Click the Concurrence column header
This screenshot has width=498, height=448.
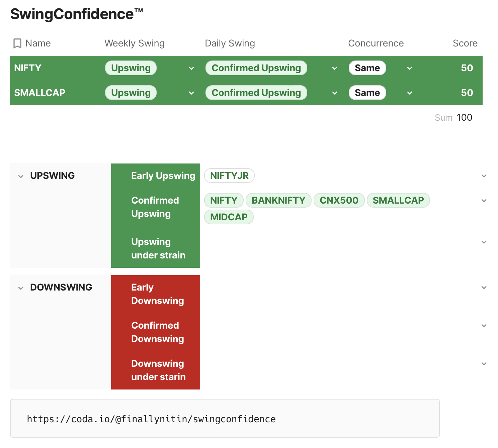[376, 43]
